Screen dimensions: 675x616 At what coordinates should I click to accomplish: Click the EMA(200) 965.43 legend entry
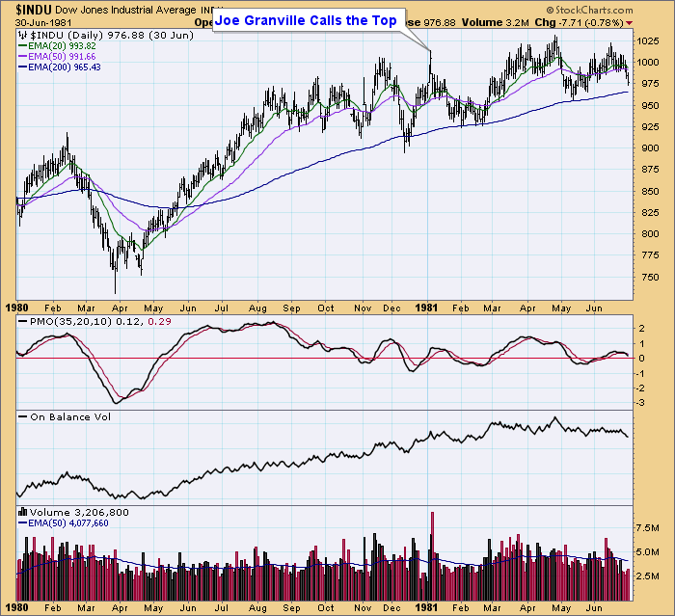tap(65, 67)
